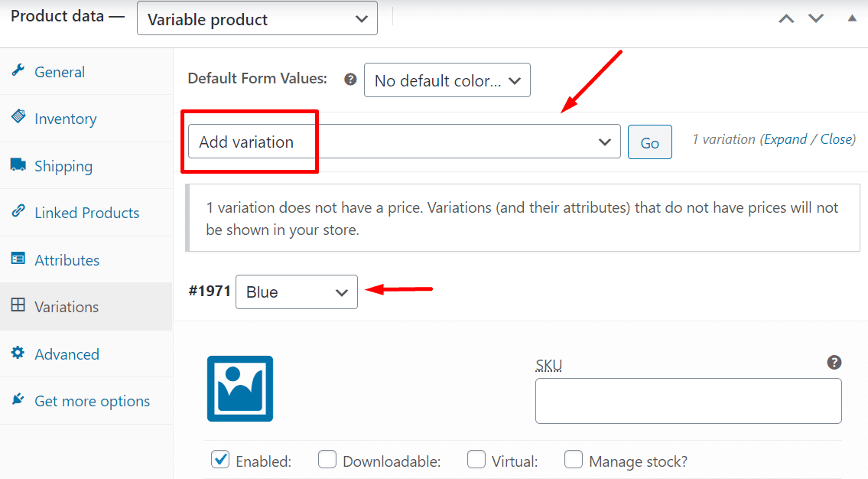The height and width of the screenshot is (479, 868).
Task: Tick the Downloadable checkbox
Action: 327,459
